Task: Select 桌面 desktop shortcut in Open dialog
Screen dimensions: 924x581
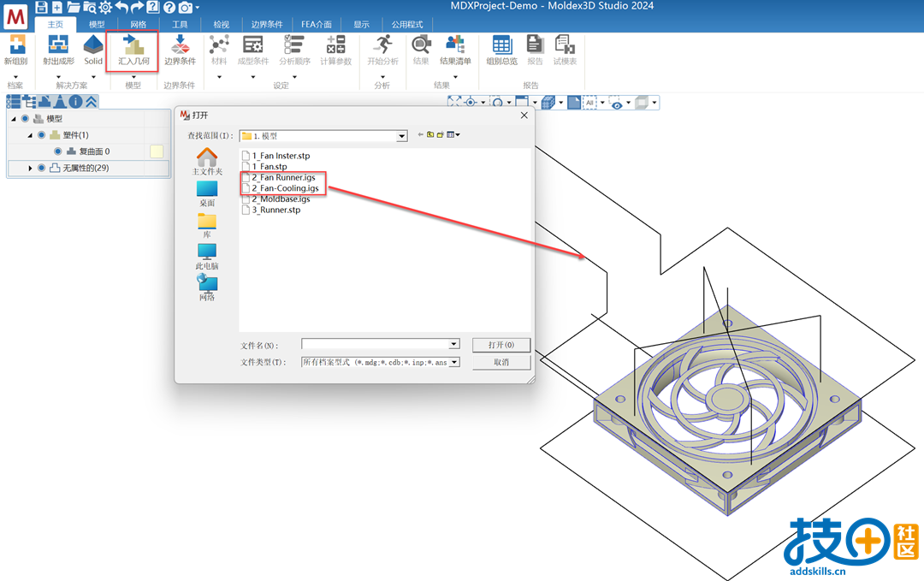Action: tap(207, 194)
